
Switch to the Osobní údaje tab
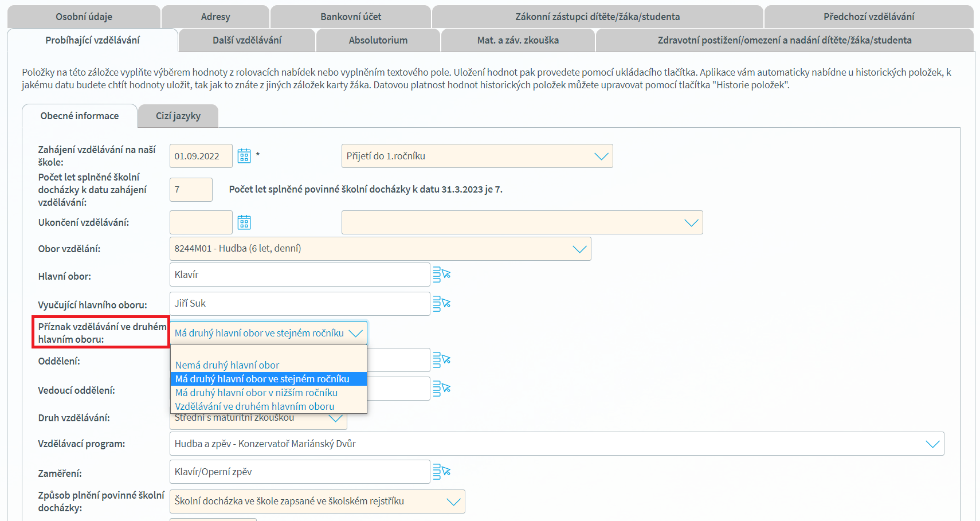click(84, 17)
